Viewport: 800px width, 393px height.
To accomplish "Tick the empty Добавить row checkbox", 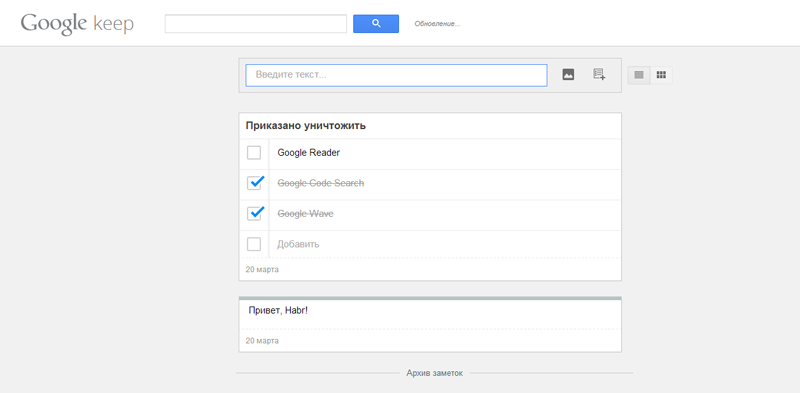I will point(254,244).
